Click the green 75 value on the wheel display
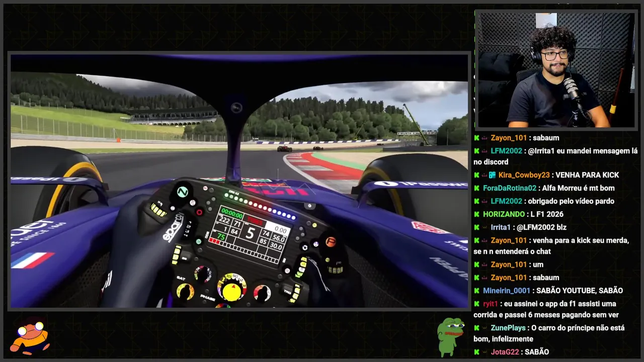 pyautogui.click(x=220, y=236)
